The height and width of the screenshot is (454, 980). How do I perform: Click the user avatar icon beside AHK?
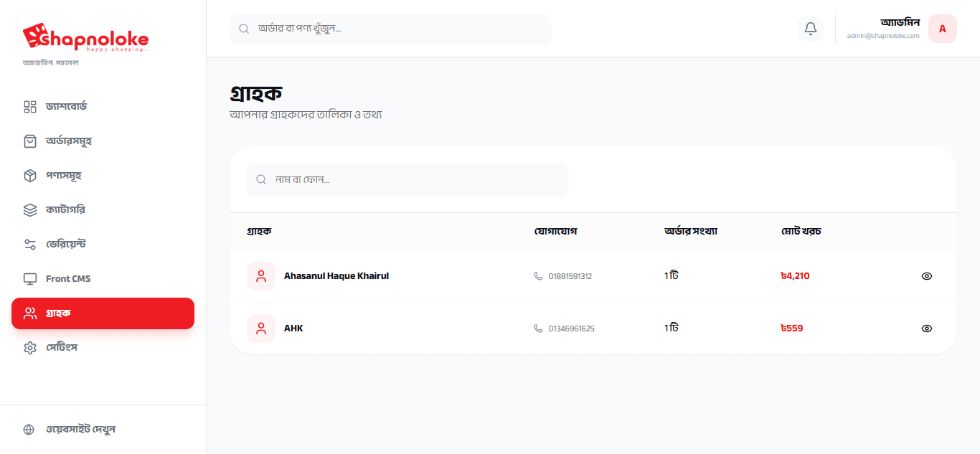pos(261,328)
